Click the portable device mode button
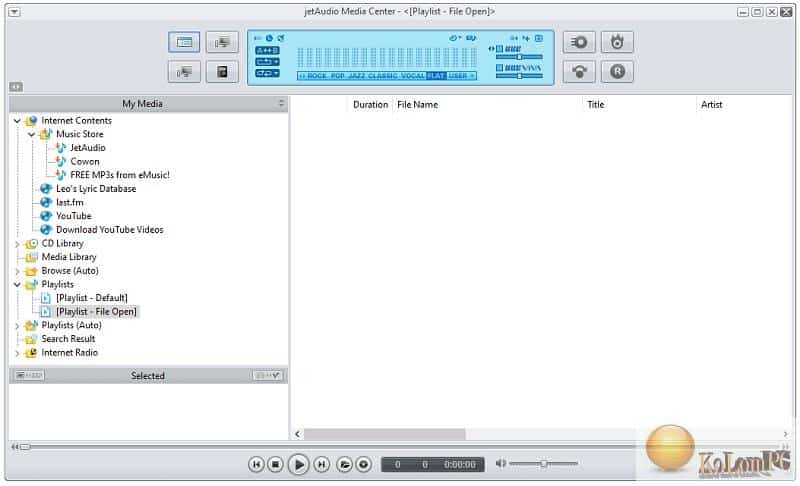 tap(222, 71)
